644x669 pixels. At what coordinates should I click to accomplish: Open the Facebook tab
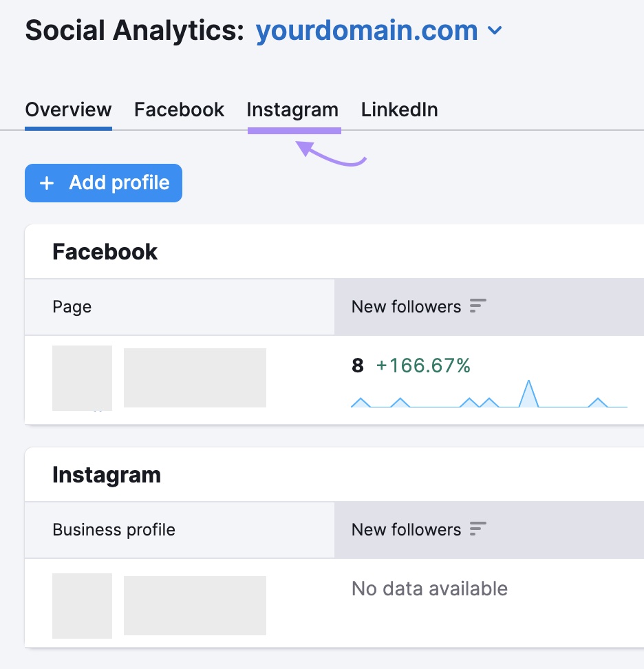[179, 109]
